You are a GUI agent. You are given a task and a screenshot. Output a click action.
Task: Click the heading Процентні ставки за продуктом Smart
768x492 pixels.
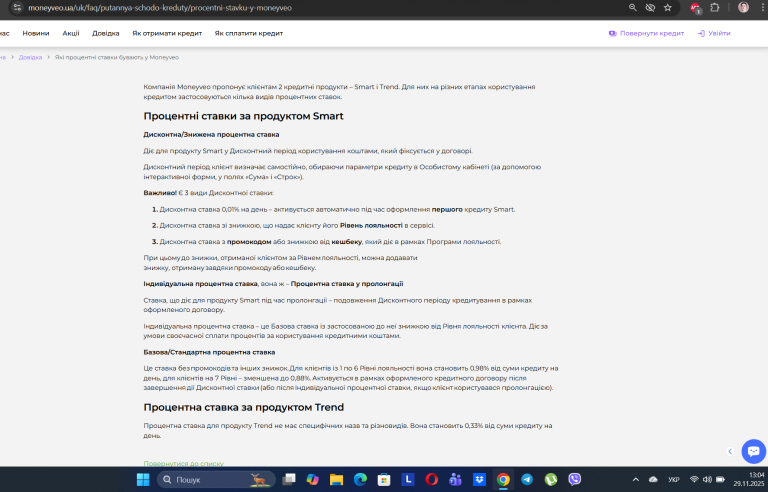click(243, 116)
